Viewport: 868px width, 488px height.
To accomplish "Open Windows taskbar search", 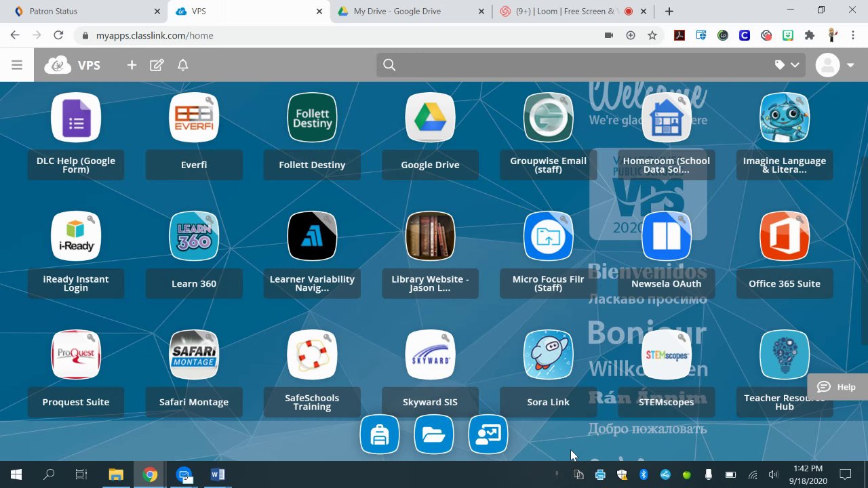I will point(49,474).
